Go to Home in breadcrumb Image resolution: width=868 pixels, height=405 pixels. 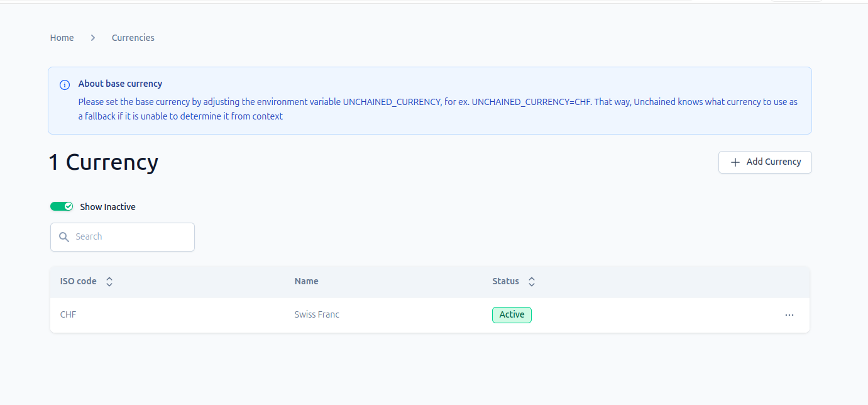(x=62, y=38)
